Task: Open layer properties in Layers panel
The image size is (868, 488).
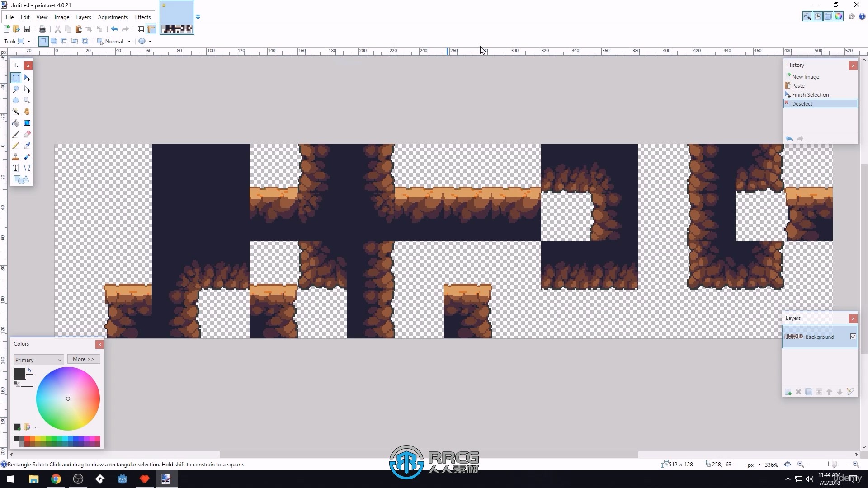Action: [850, 392]
